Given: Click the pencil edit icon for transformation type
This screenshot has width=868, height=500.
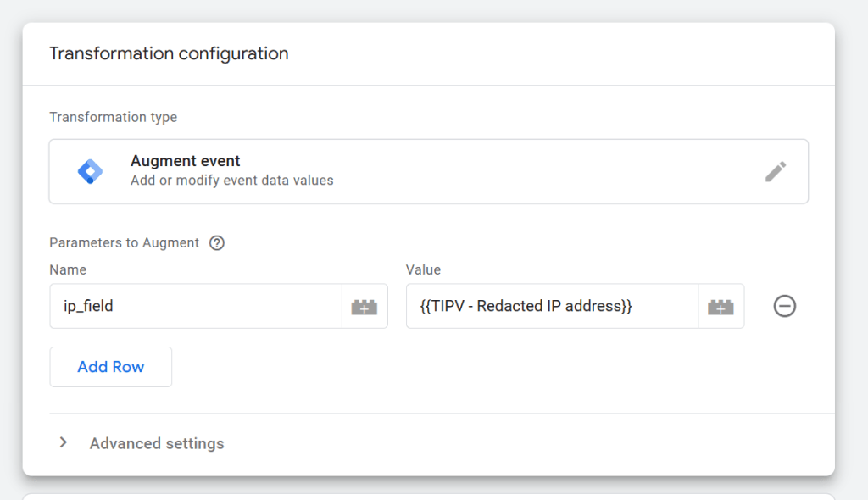Looking at the screenshot, I should (x=775, y=172).
